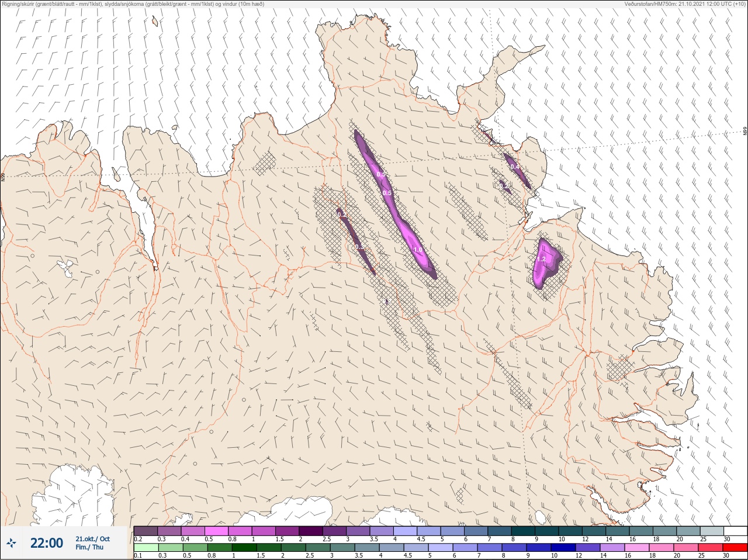This screenshot has height=560, width=748.
Task: Click the 'N99' label at the left map edge
Action: (3, 176)
